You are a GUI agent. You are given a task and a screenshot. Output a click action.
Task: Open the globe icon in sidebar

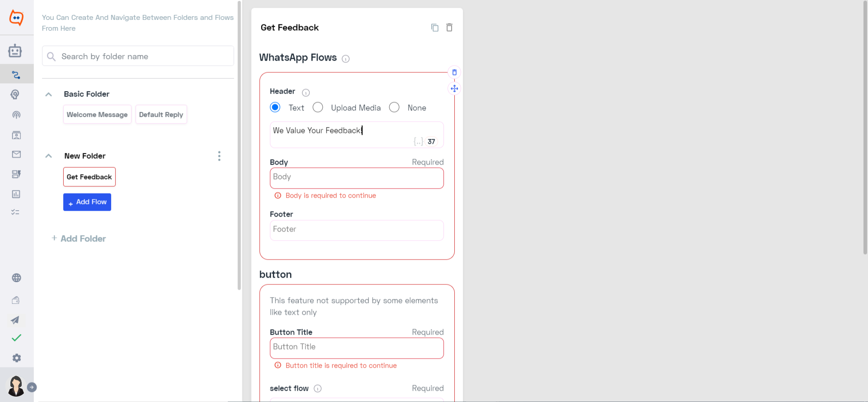[x=16, y=278]
